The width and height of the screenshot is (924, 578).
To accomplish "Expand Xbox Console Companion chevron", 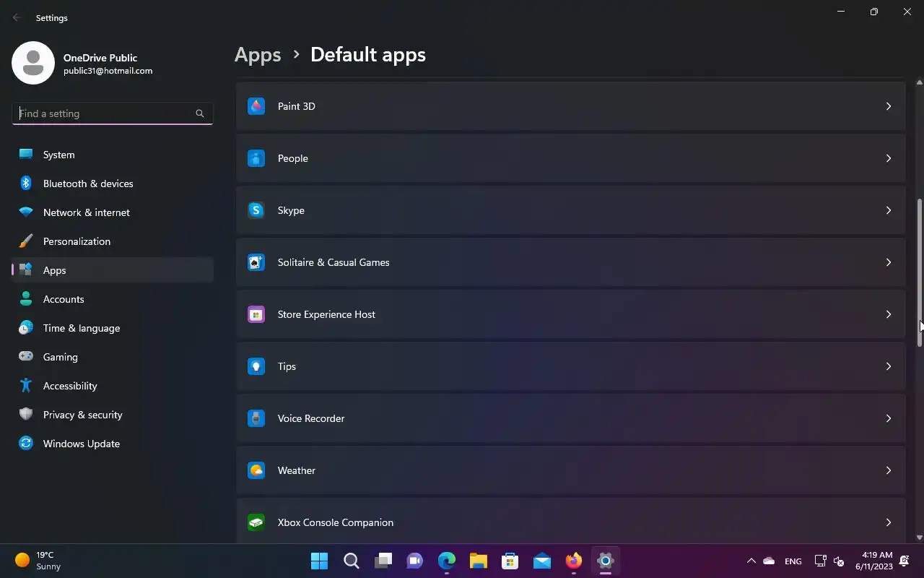I will tap(889, 522).
